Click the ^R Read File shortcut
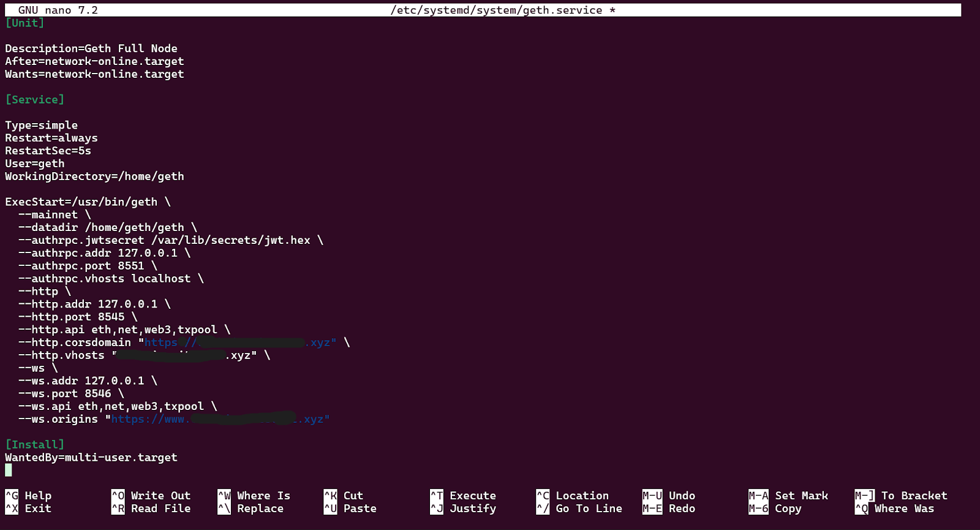 coord(151,509)
